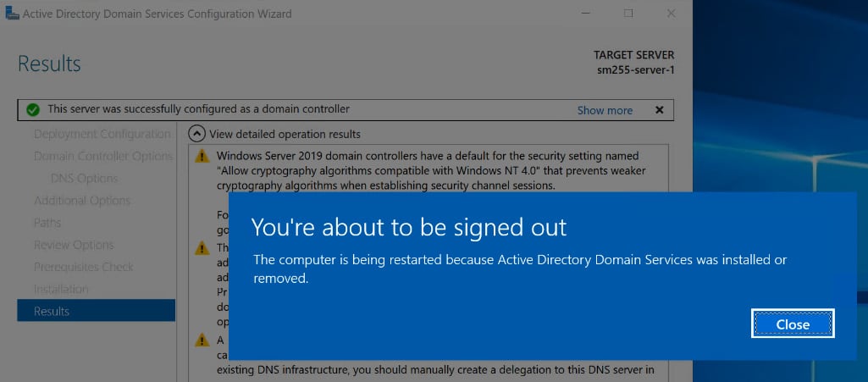Maximize the configuration wizard window
This screenshot has width=868, height=382.
click(x=628, y=14)
